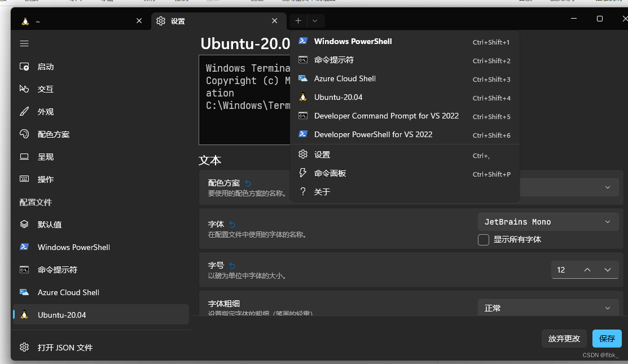Click lightning icon next to 命令面板
628x364 pixels.
click(x=303, y=173)
